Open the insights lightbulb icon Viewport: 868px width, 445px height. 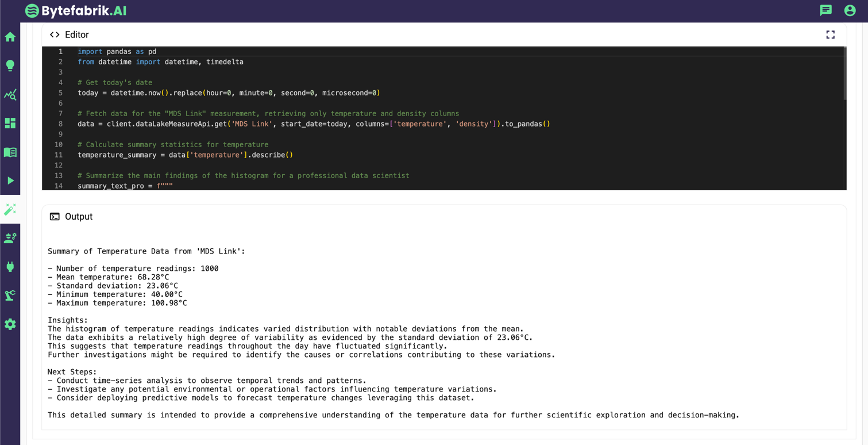[10, 66]
